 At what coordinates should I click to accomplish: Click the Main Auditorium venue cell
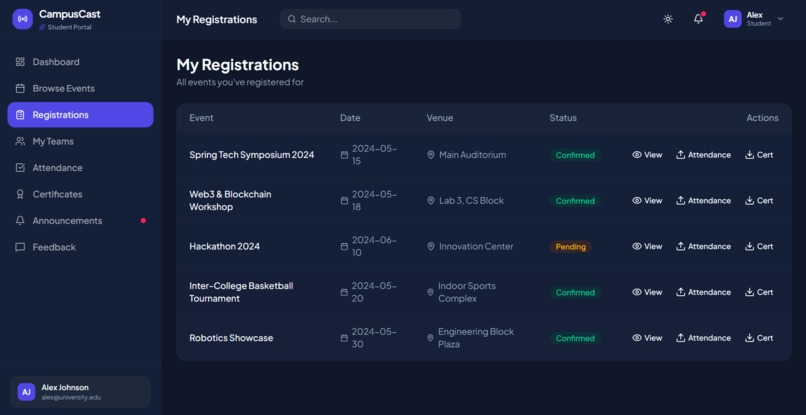coord(466,155)
